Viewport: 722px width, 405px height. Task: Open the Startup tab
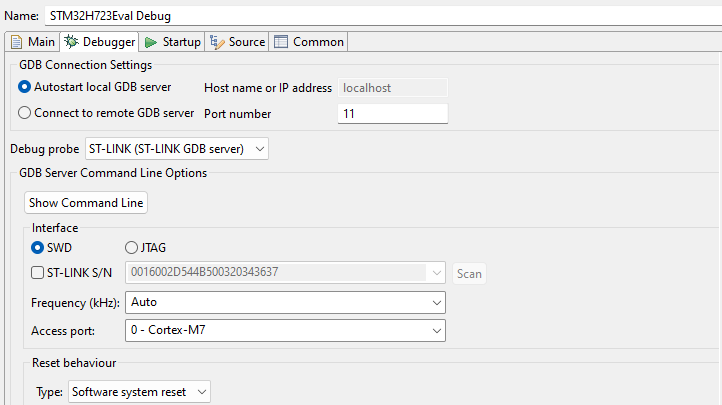point(172,42)
